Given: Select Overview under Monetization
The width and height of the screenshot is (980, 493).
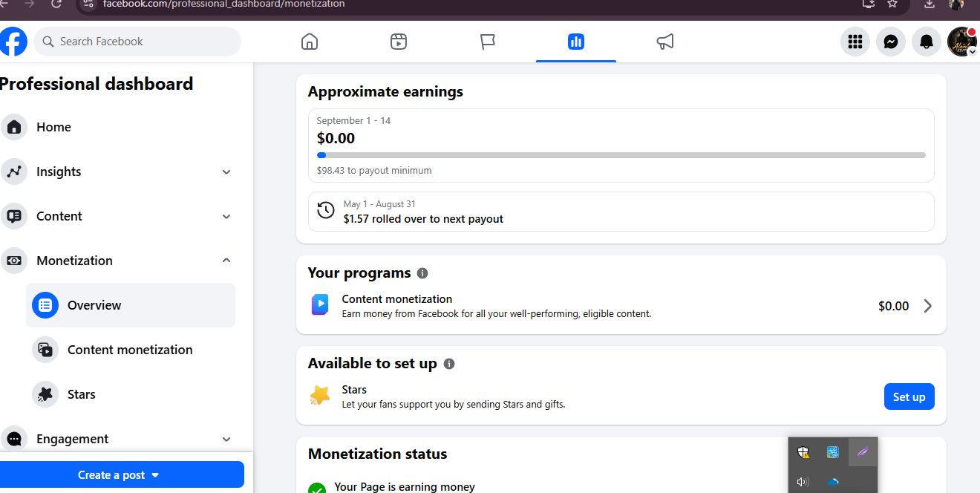Looking at the screenshot, I should click(131, 305).
